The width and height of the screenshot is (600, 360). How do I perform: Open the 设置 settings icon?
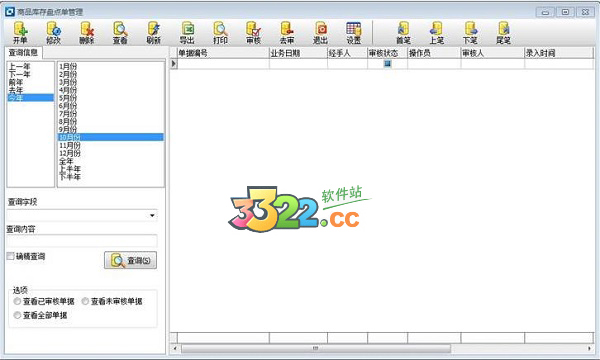tap(354, 33)
